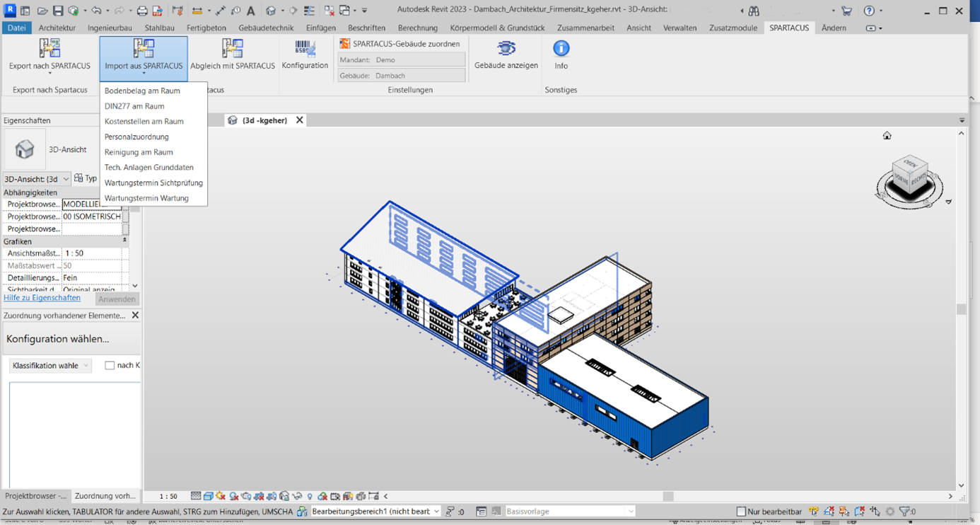The height and width of the screenshot is (525, 980).
Task: Collapse the Grafiken section expander
Action: click(x=124, y=241)
